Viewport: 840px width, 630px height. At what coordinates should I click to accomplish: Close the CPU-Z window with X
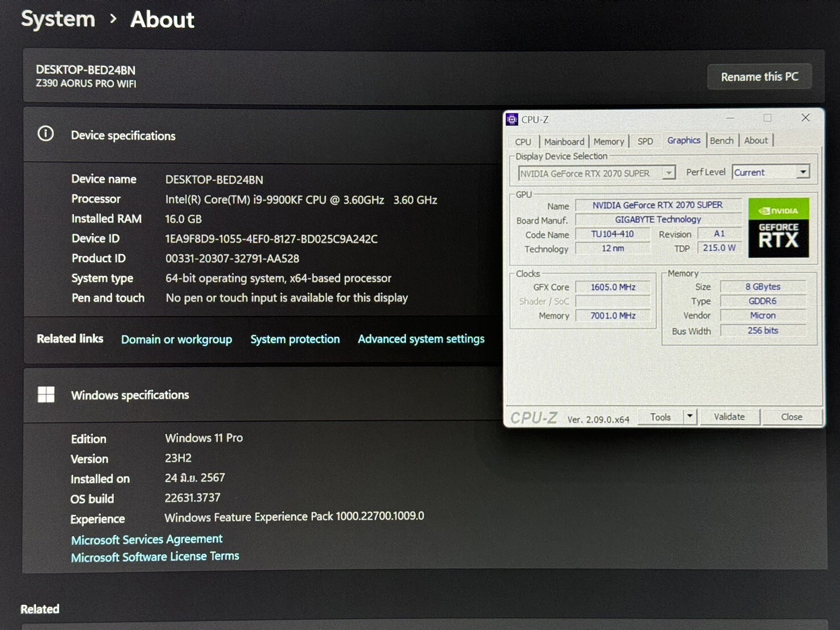[x=805, y=118]
